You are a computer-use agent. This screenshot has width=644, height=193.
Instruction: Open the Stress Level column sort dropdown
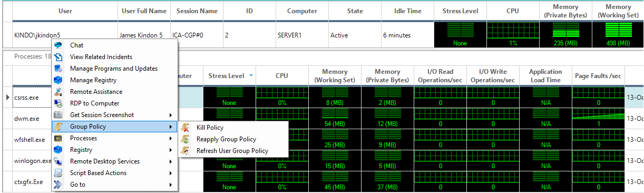tap(251, 76)
